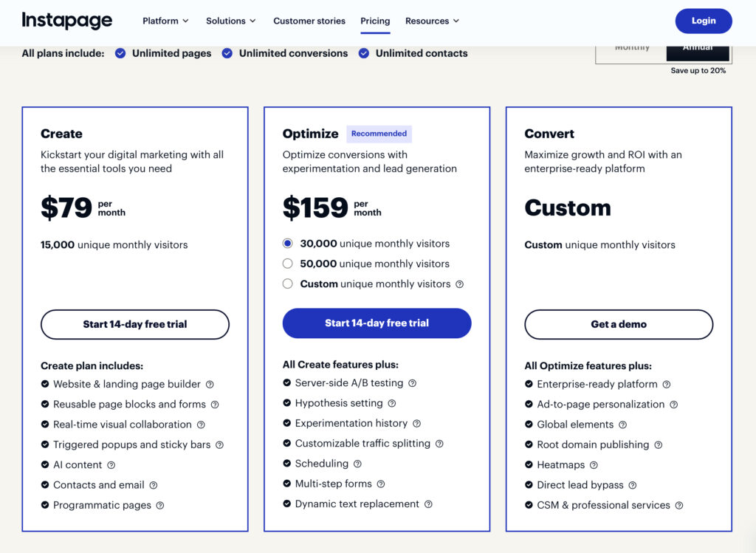Viewport: 756px width, 553px height.
Task: Click the help icon beside Server-side A/B testing
Action: [x=413, y=383]
